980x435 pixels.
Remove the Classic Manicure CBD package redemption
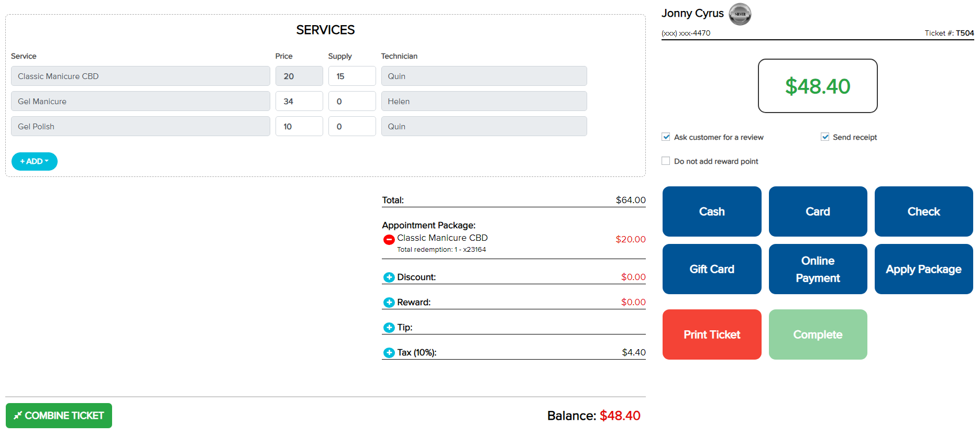389,240
